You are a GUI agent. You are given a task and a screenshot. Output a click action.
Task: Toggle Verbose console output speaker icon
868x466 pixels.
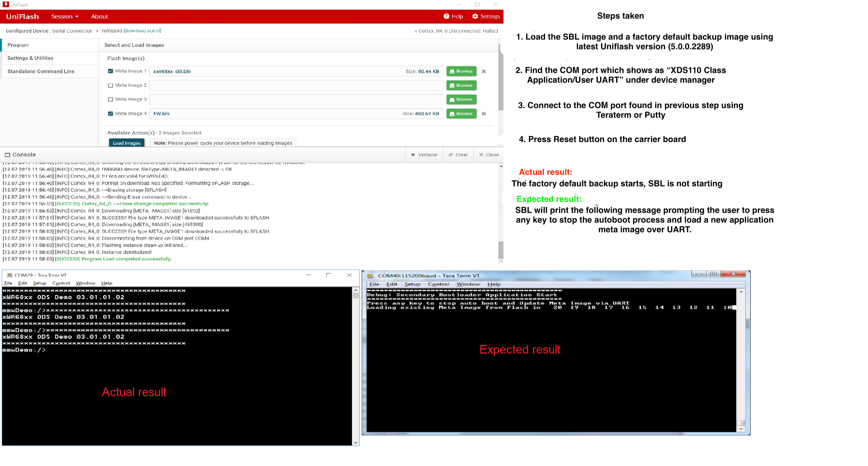click(x=413, y=155)
